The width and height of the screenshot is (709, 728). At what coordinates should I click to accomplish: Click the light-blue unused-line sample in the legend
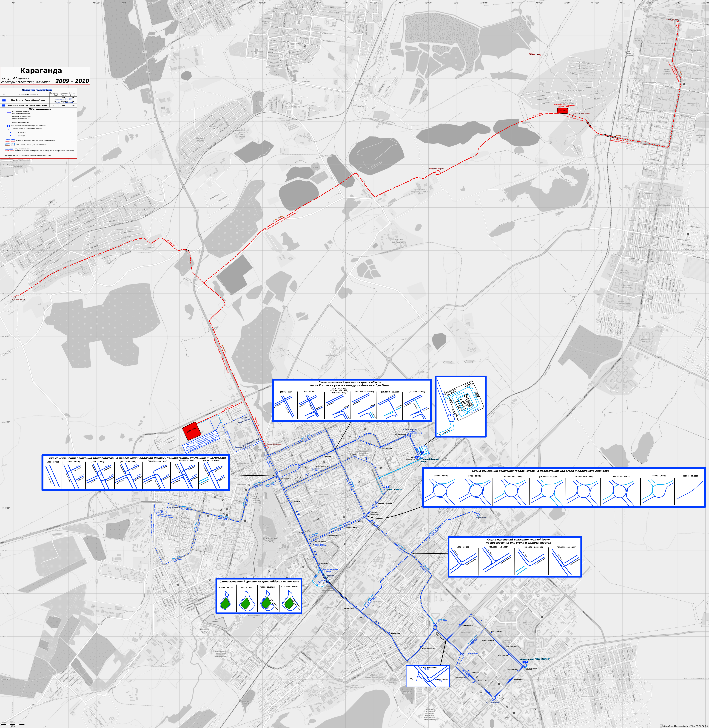tap(9, 117)
